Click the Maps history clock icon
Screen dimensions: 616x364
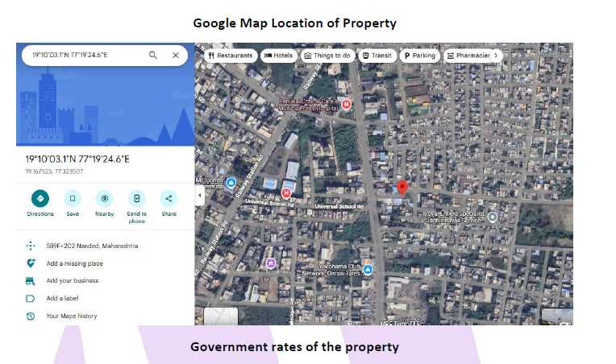coord(31,316)
